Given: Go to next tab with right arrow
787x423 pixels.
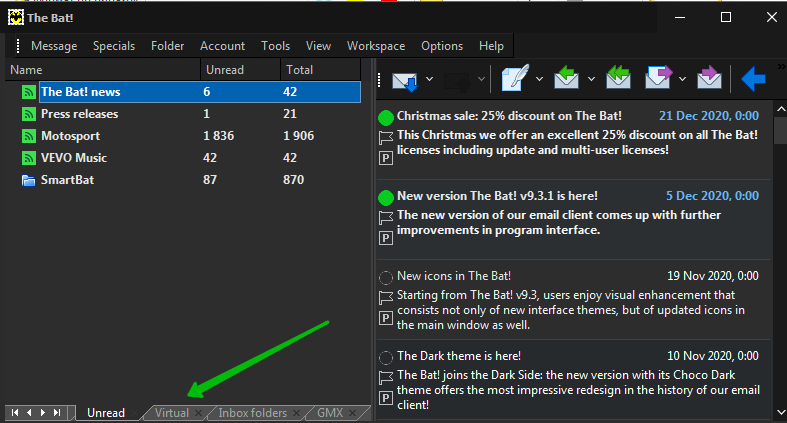Looking at the screenshot, I should [x=43, y=412].
